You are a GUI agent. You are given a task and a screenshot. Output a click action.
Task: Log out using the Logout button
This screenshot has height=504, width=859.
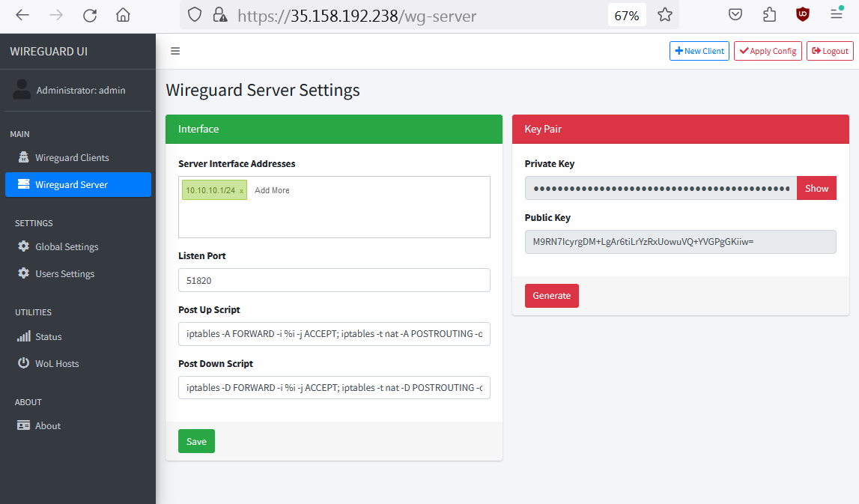pyautogui.click(x=830, y=51)
